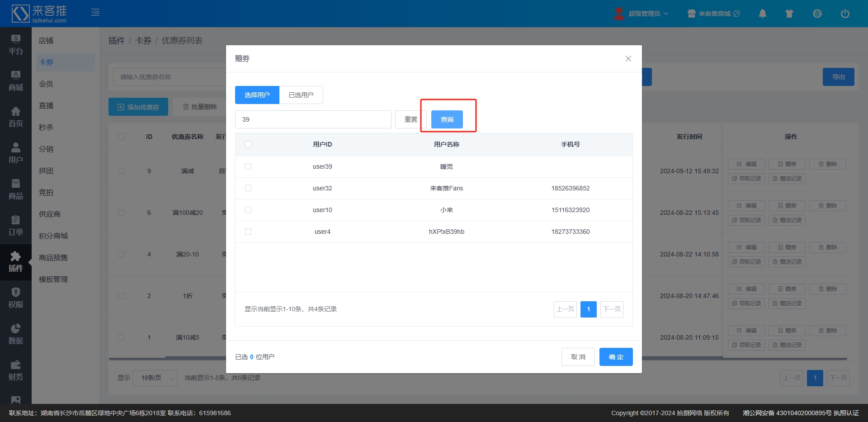Click the theme shirt icon in header

point(789,14)
